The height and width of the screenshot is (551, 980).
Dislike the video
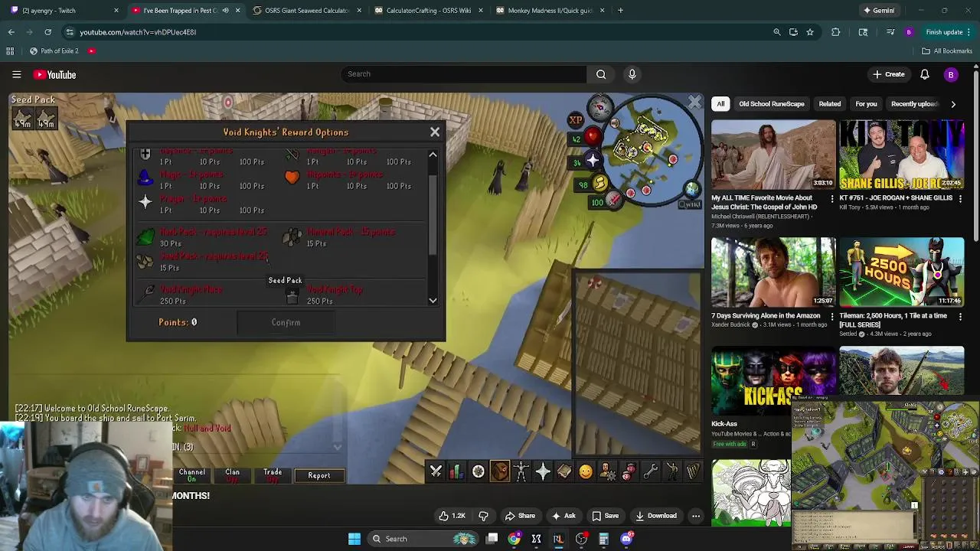(x=483, y=516)
